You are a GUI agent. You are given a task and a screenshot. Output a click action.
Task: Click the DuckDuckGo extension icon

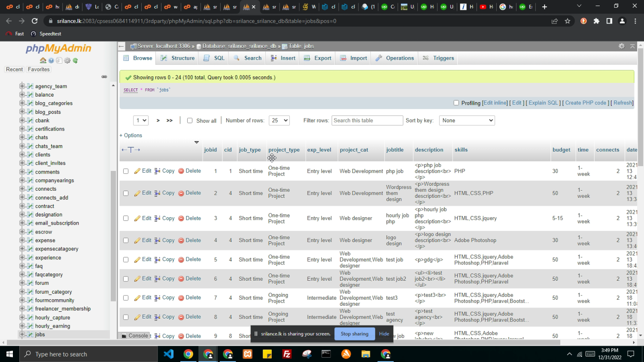click(583, 21)
